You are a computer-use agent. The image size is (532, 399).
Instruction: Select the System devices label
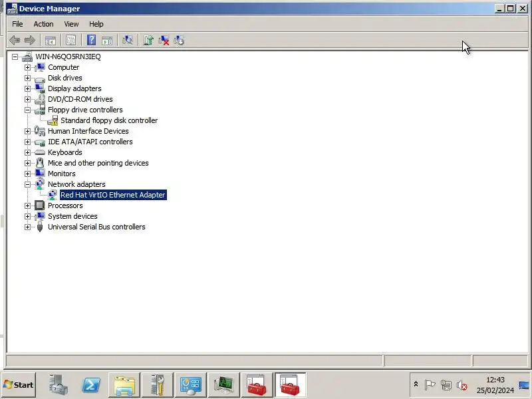72,216
